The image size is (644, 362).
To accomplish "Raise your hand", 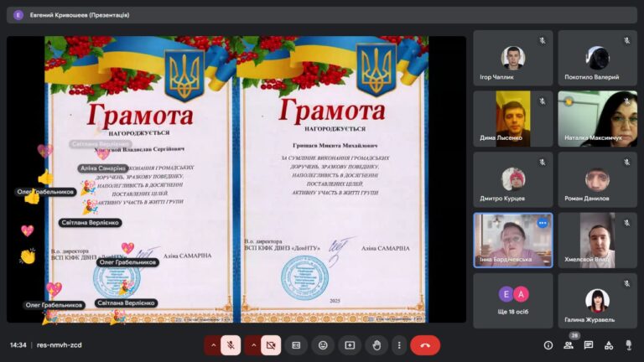I will 377,345.
